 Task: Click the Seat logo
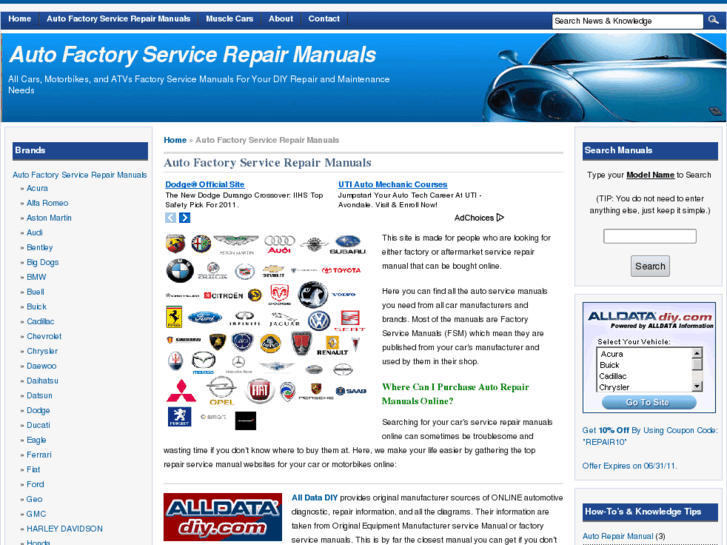[350, 321]
